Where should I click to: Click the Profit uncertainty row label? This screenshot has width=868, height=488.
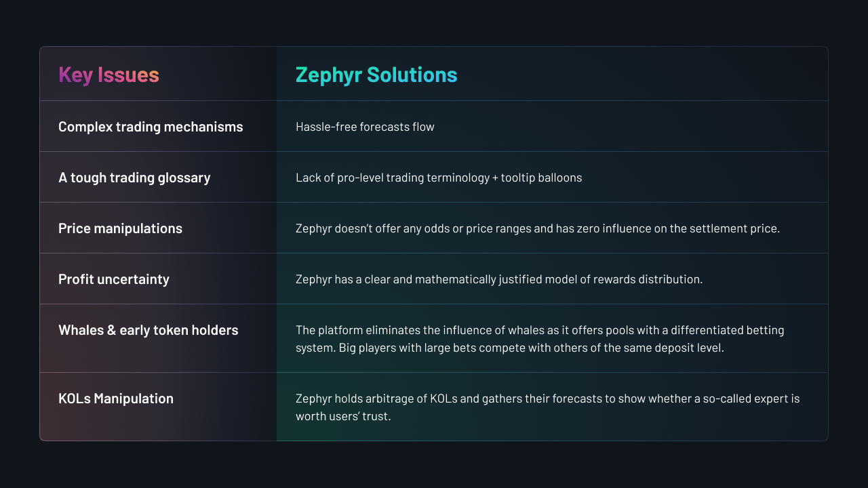pyautogui.click(x=114, y=279)
